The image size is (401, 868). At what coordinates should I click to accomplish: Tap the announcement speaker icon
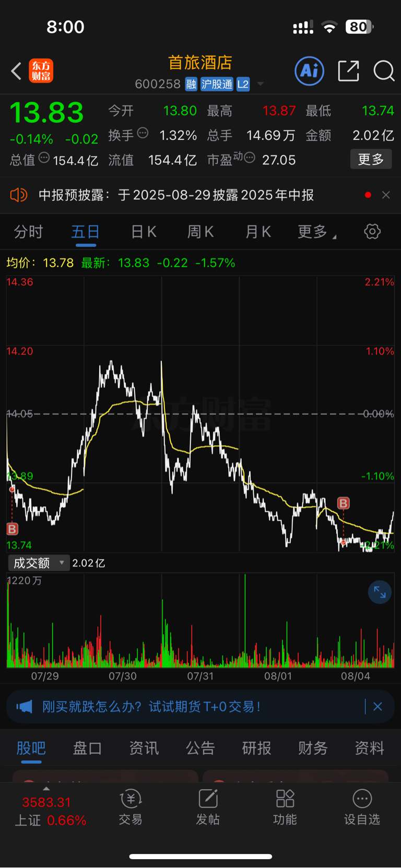click(x=18, y=195)
